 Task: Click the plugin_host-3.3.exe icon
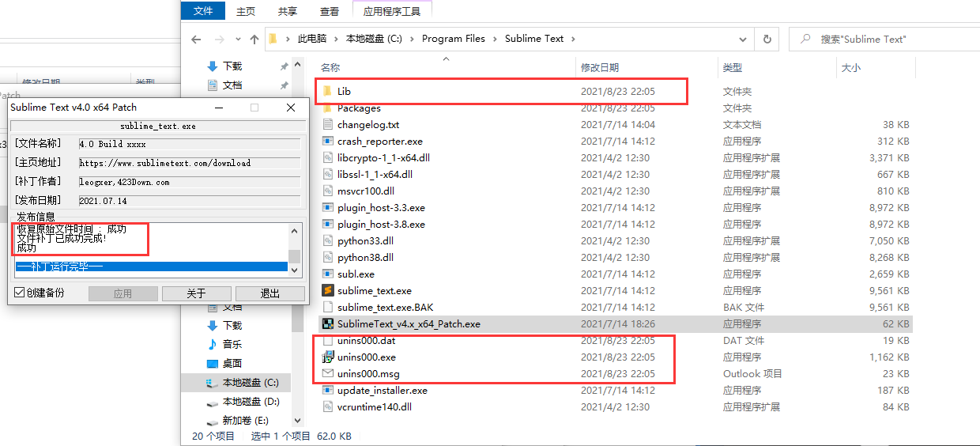(328, 208)
